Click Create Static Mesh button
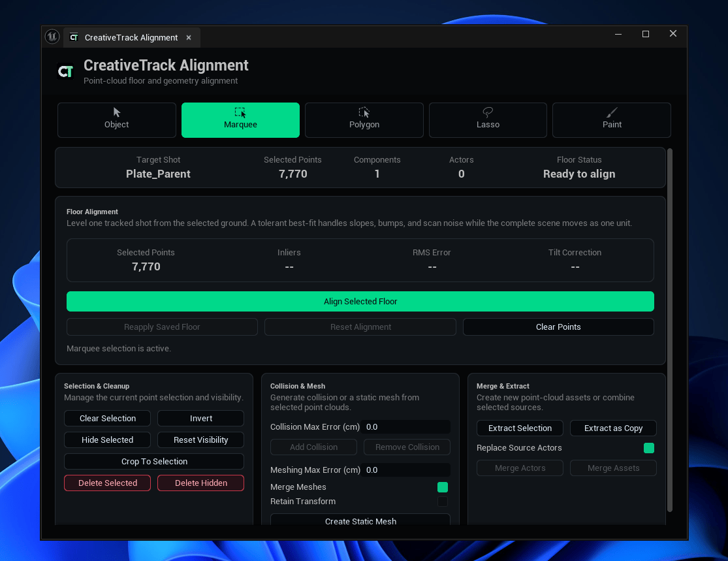The image size is (728, 561). [x=360, y=520]
